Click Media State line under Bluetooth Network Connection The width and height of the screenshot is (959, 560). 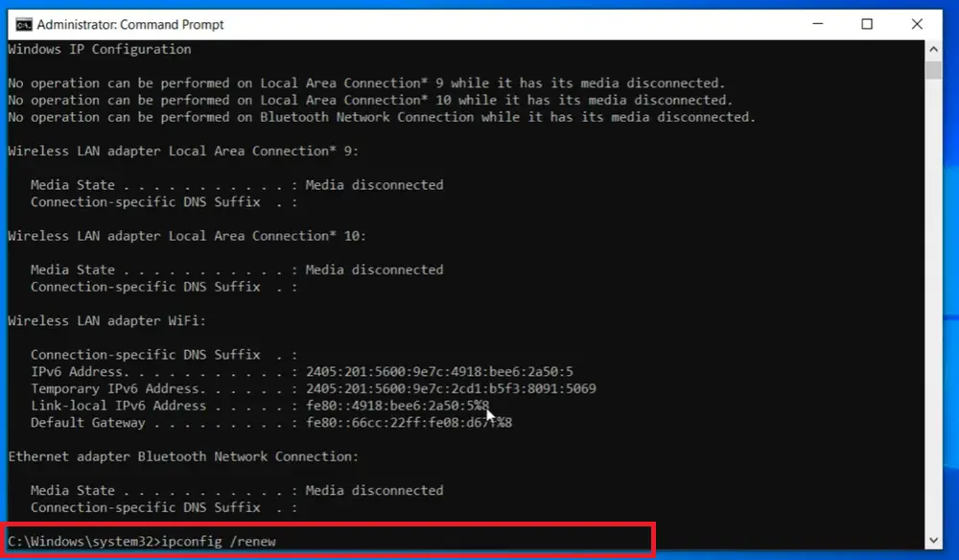[237, 491]
